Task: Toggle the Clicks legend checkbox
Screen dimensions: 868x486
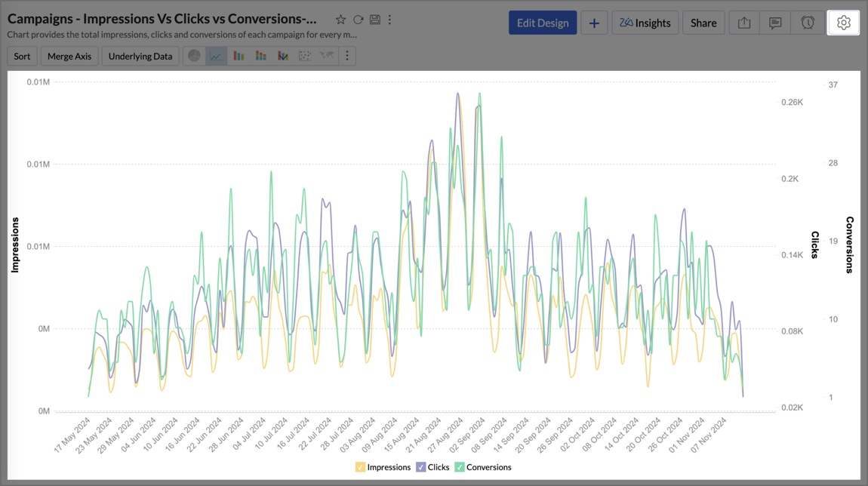Action: 421,467
